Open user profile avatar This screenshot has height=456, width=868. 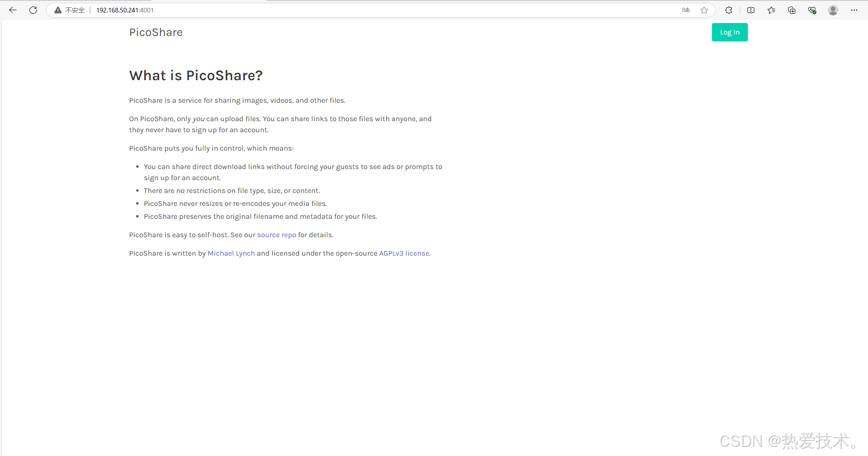point(833,10)
